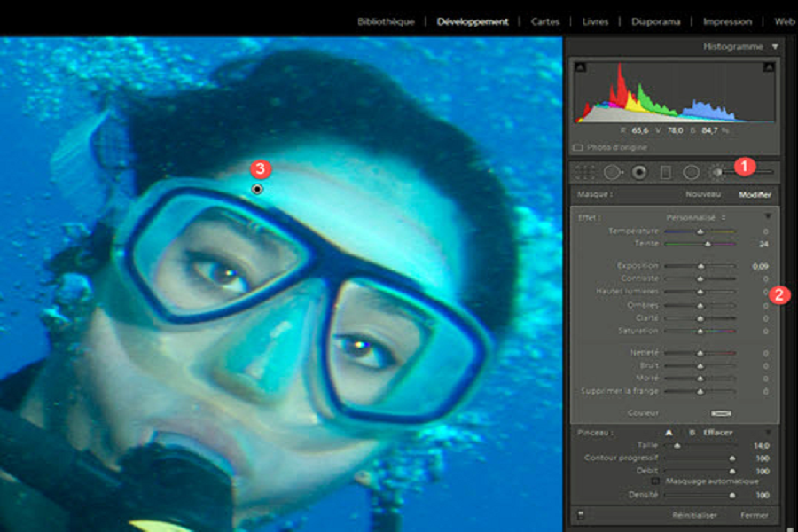Toggle highlight clipping indicator in histogram

tap(771, 67)
